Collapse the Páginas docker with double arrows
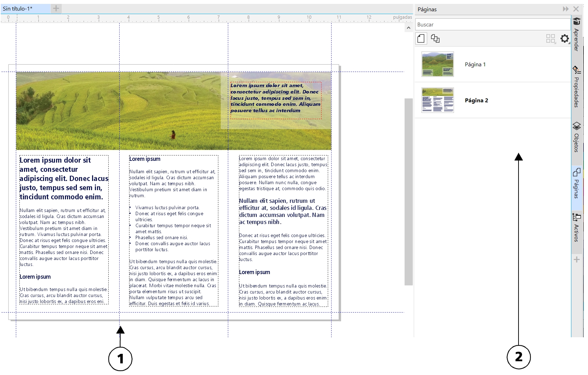588x375 pixels. (x=565, y=9)
